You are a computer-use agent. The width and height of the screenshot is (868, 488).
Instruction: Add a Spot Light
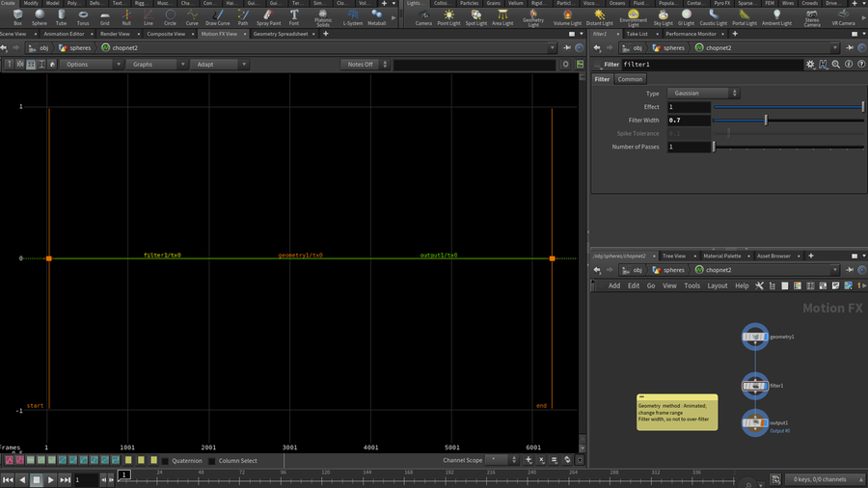[x=476, y=17]
